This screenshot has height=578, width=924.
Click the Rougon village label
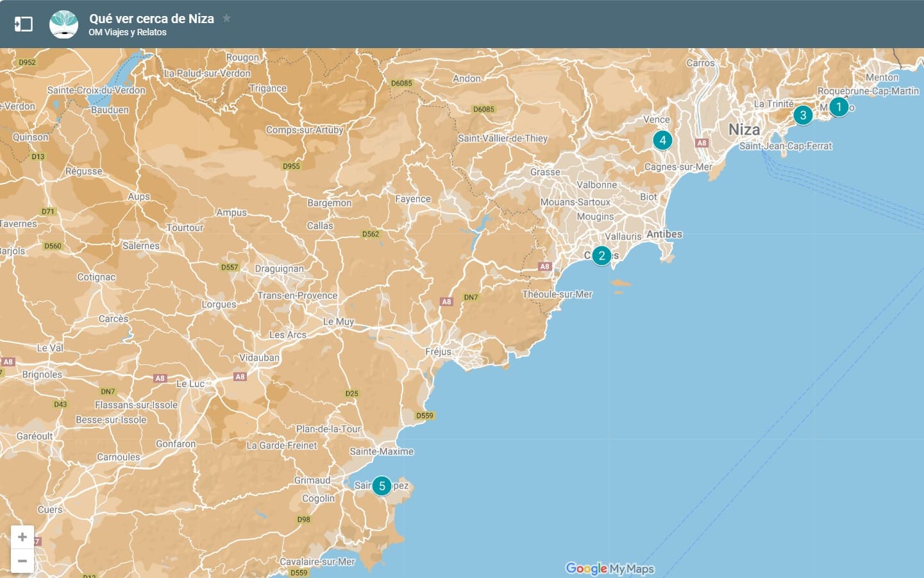pos(242,58)
